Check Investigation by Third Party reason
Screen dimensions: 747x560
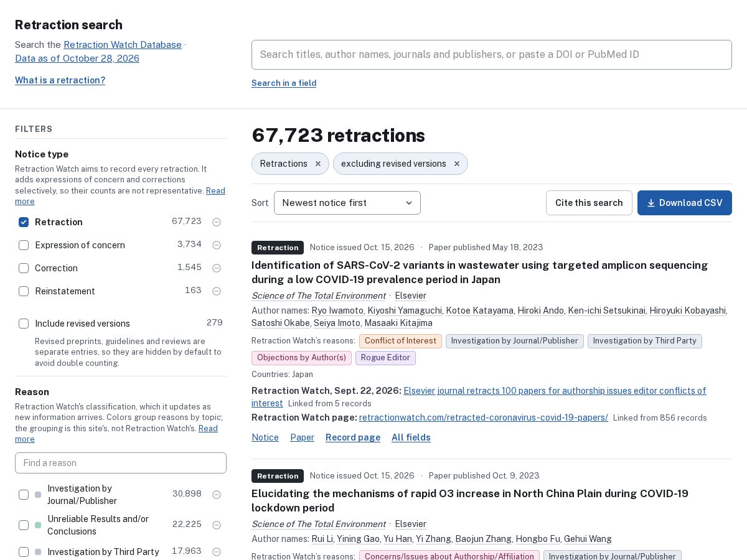point(24,552)
